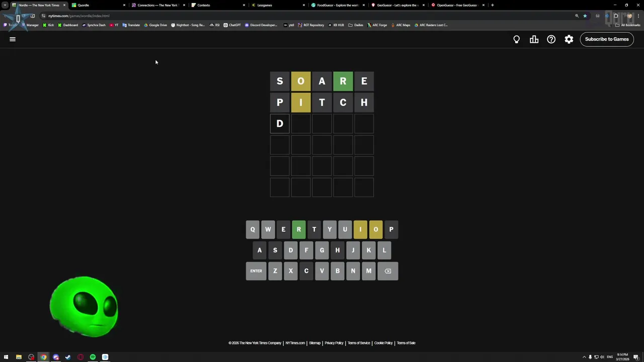644x362 pixels.
Task: Switch to the GeoGuessr tab
Action: [x=397, y=5]
